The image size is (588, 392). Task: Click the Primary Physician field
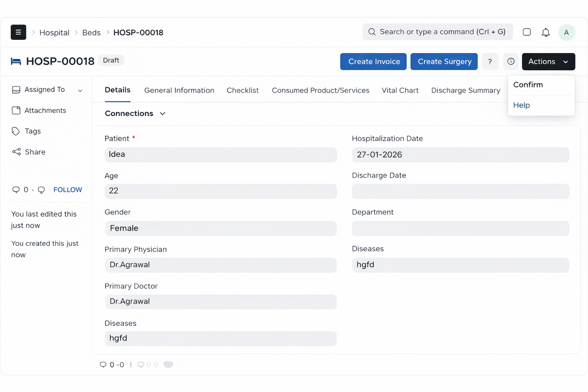221,265
